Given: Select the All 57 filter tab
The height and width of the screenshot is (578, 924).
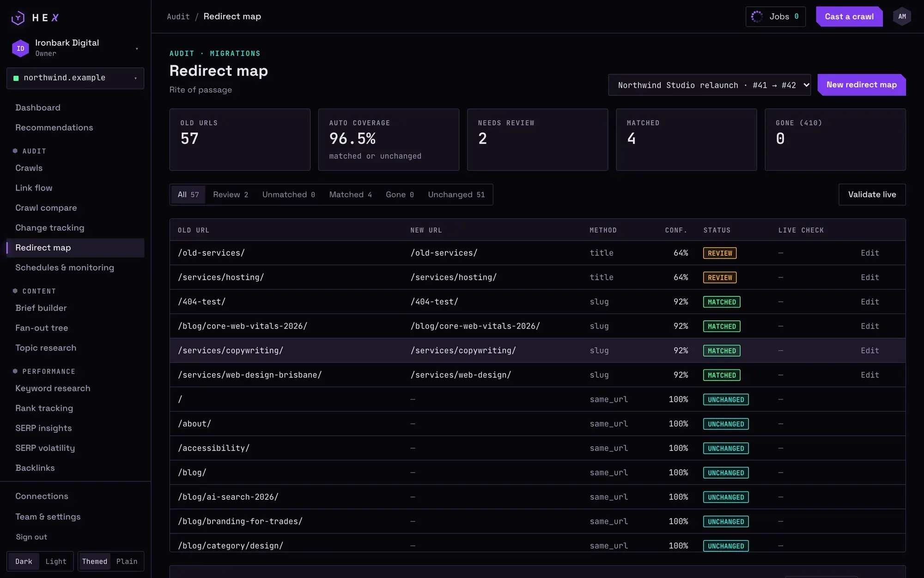Looking at the screenshot, I should [x=188, y=195].
